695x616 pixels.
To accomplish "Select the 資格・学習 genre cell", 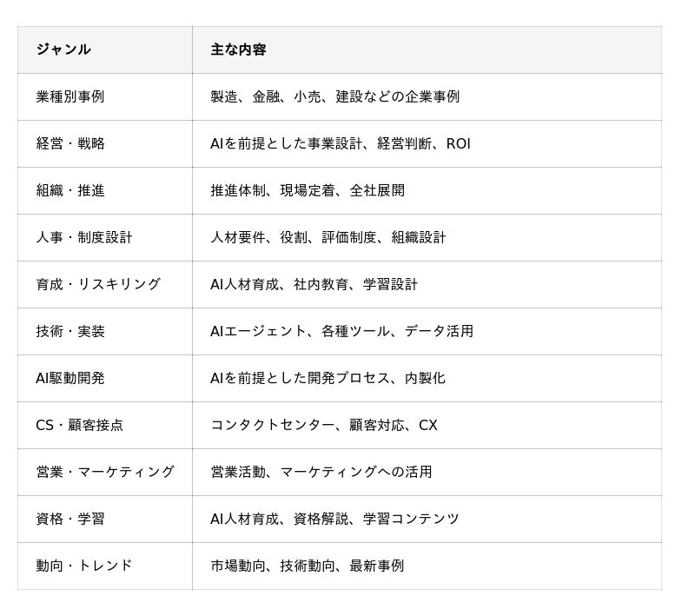I will (x=105, y=520).
